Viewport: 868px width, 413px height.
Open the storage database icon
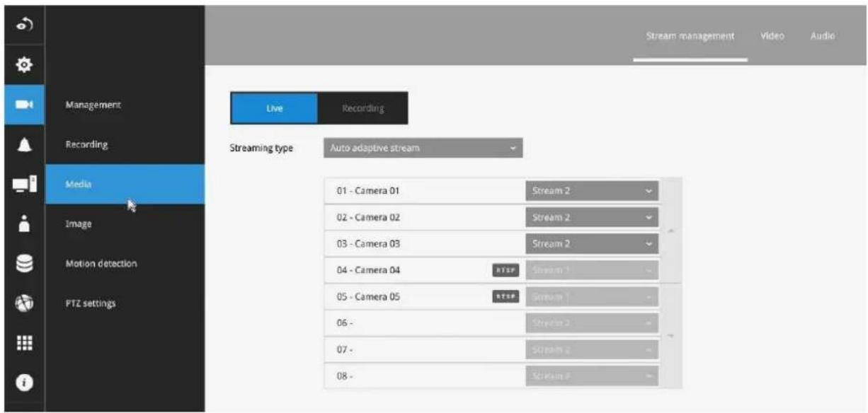(x=23, y=263)
